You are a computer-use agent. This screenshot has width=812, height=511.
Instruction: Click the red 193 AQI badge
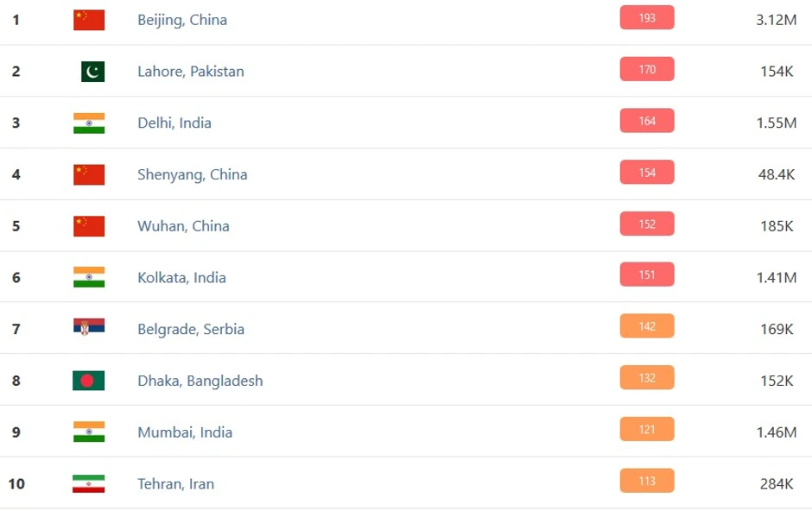click(646, 18)
